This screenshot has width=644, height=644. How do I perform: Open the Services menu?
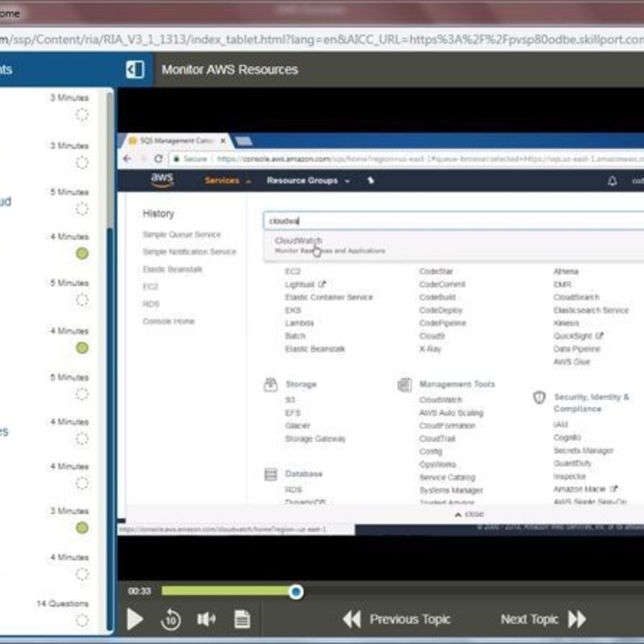[x=228, y=180]
